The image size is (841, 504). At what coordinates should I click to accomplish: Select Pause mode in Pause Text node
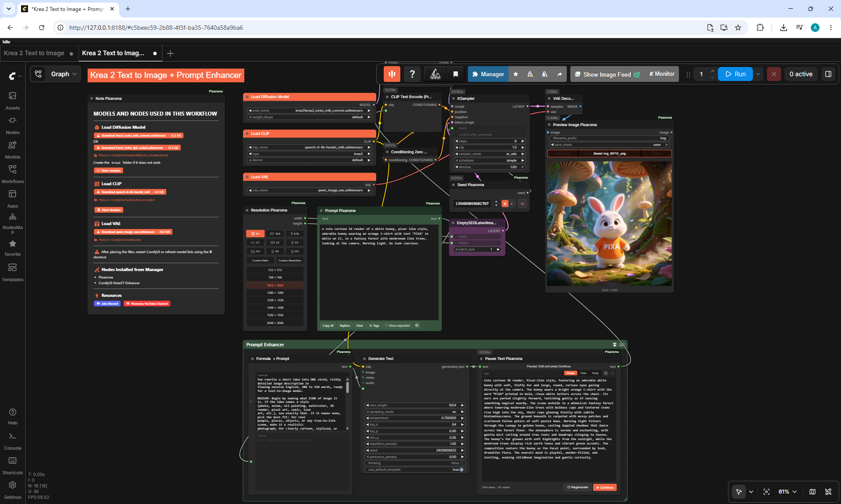[570, 373]
